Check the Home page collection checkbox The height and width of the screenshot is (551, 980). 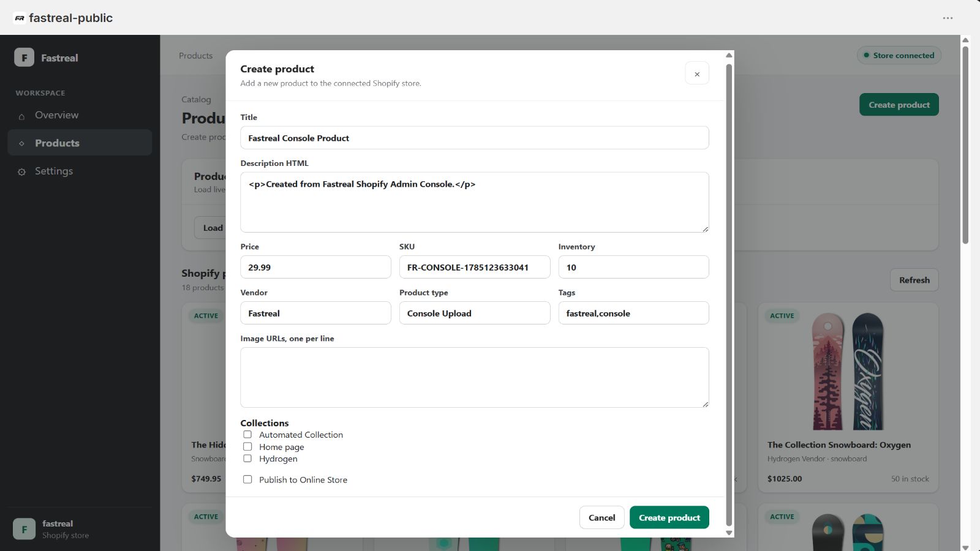tap(247, 447)
